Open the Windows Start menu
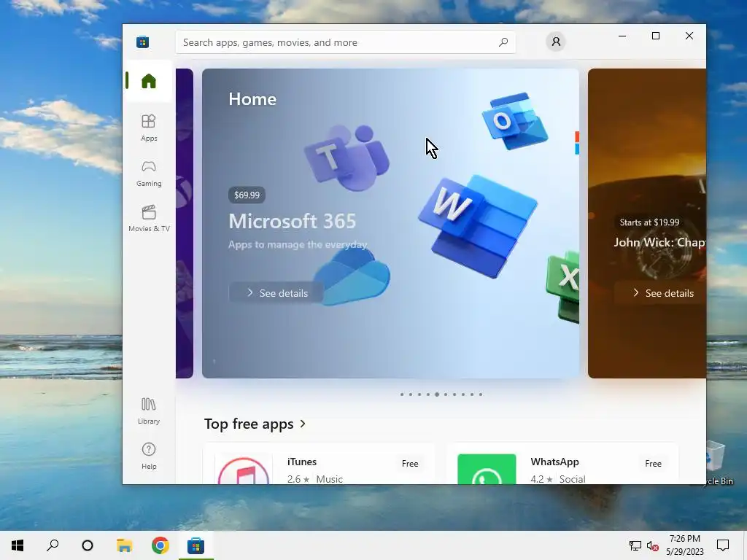Image resolution: width=747 pixels, height=560 pixels. pyautogui.click(x=18, y=545)
